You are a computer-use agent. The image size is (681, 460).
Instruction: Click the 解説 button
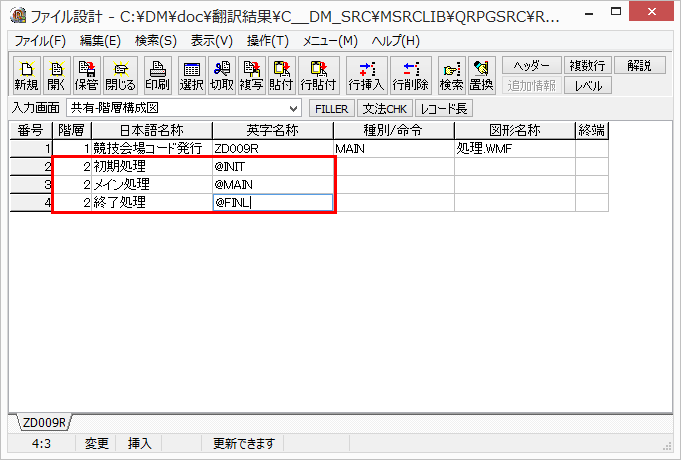(640, 65)
